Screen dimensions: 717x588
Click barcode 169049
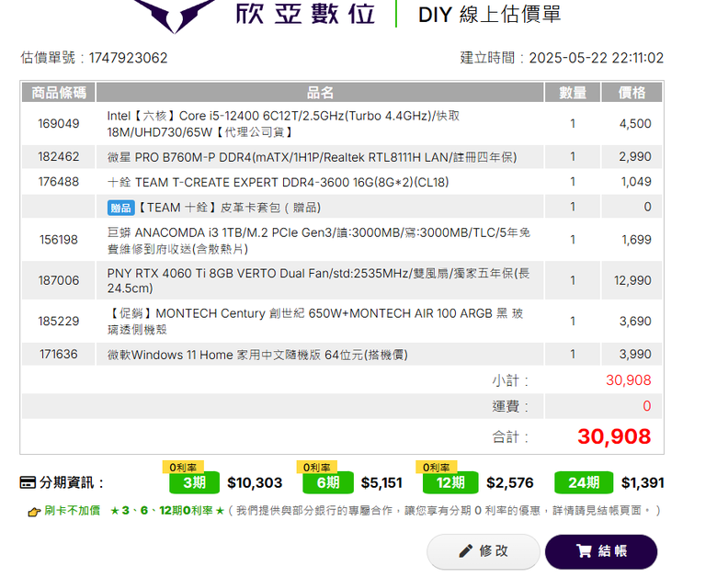coord(59,124)
